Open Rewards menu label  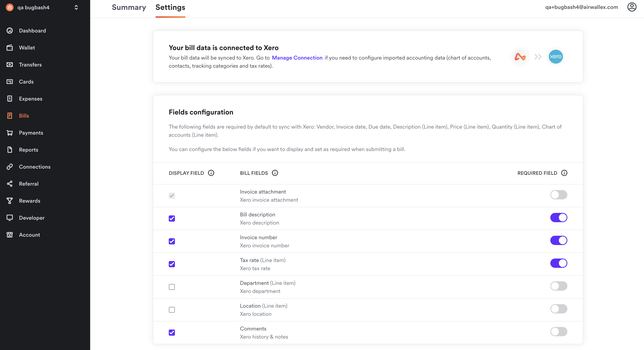click(29, 201)
